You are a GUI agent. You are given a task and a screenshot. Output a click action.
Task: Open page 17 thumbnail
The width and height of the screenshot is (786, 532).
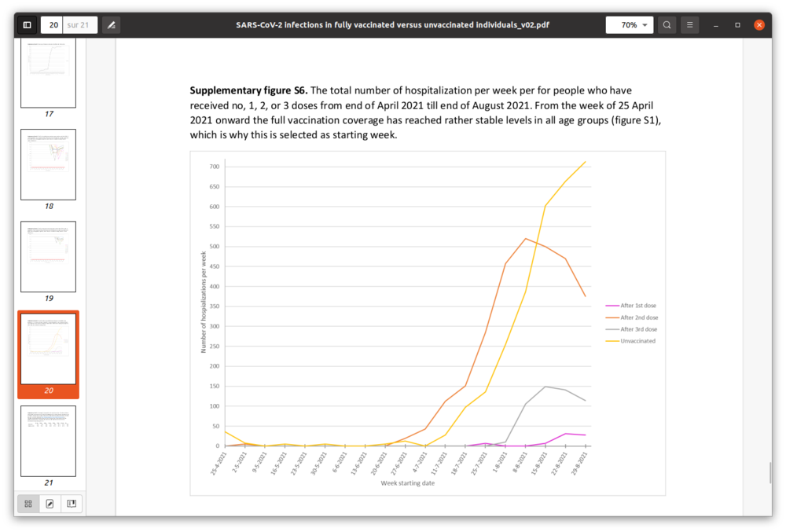point(48,73)
